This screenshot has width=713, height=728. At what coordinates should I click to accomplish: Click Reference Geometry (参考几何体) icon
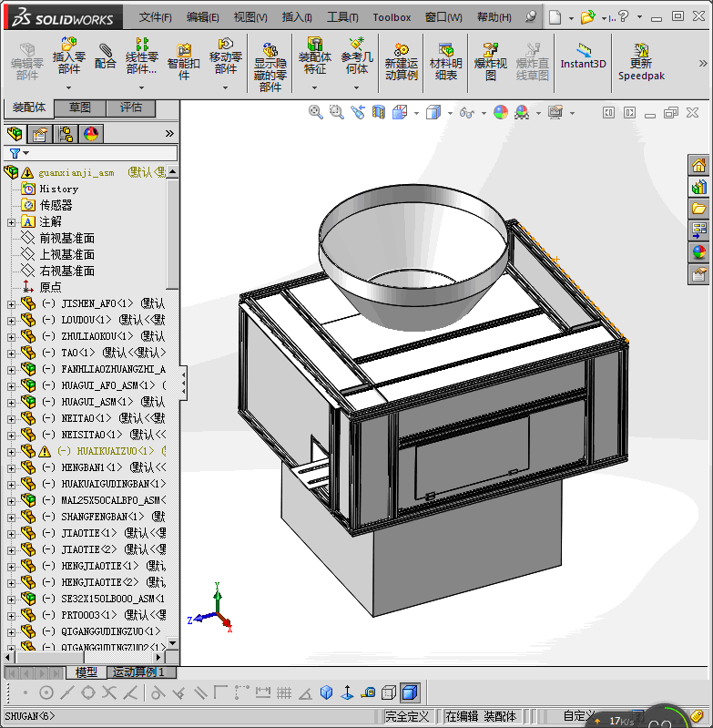(x=357, y=56)
